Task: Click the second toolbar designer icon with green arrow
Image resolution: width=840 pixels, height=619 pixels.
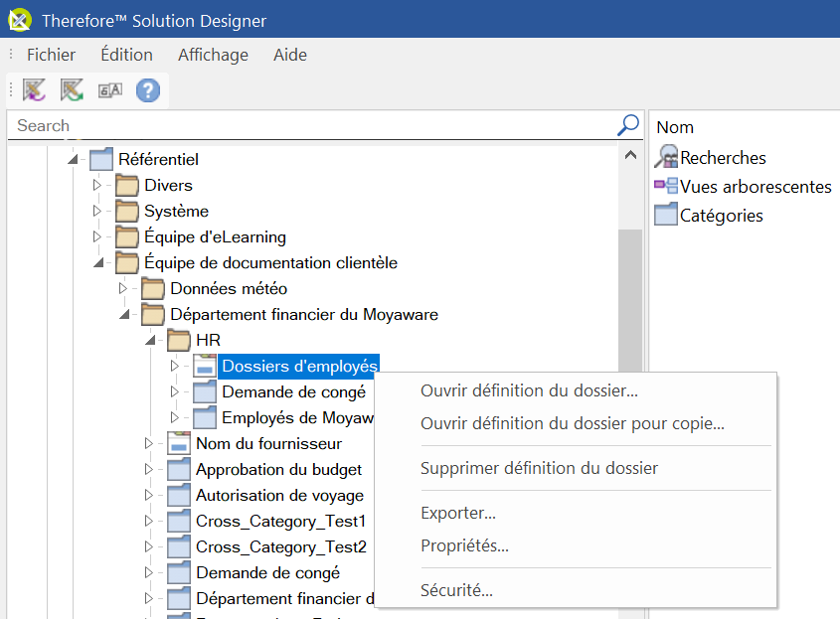Action: pyautogui.click(x=72, y=90)
